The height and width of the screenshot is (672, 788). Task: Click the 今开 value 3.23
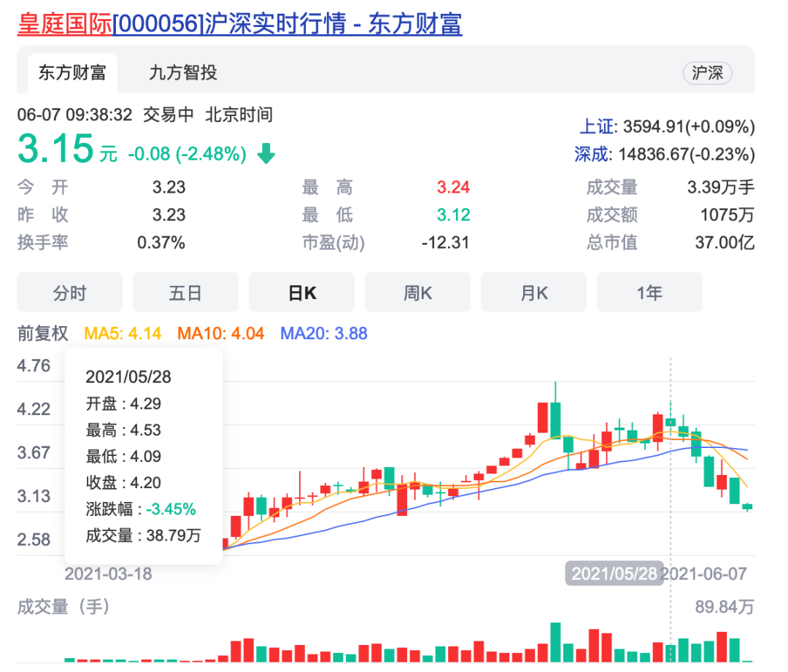click(169, 187)
